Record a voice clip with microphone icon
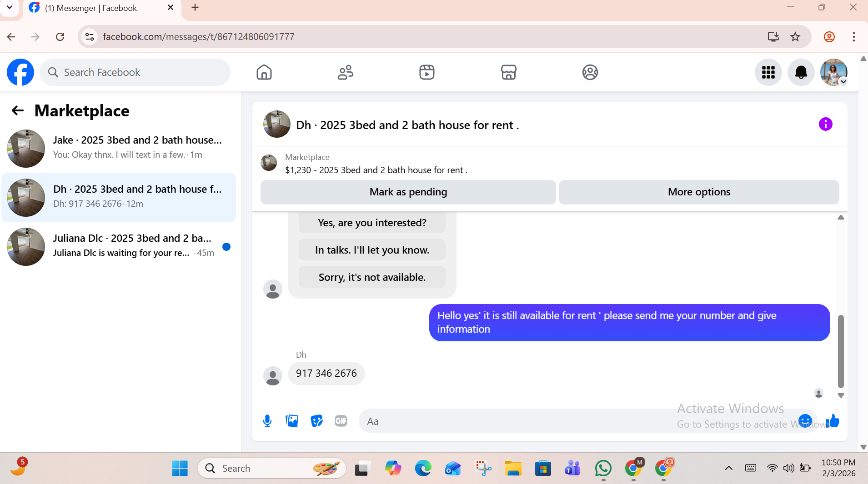The image size is (868, 484). (267, 421)
